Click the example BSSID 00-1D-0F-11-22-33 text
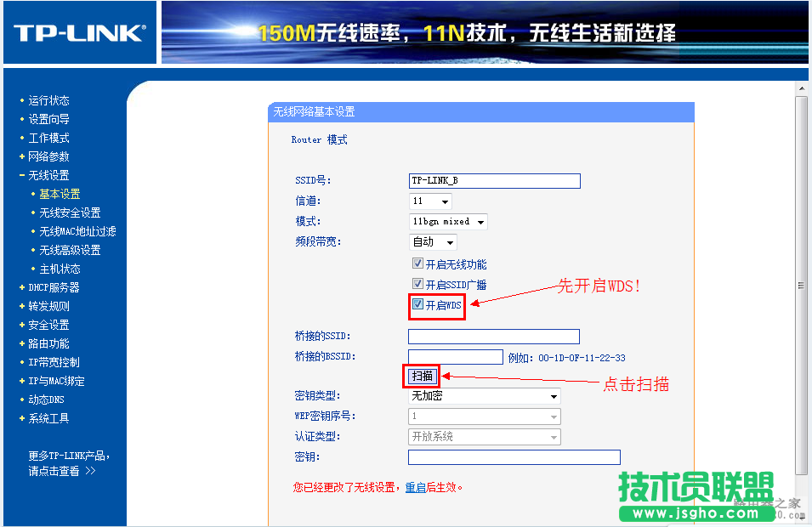The image size is (812, 527). point(582,358)
